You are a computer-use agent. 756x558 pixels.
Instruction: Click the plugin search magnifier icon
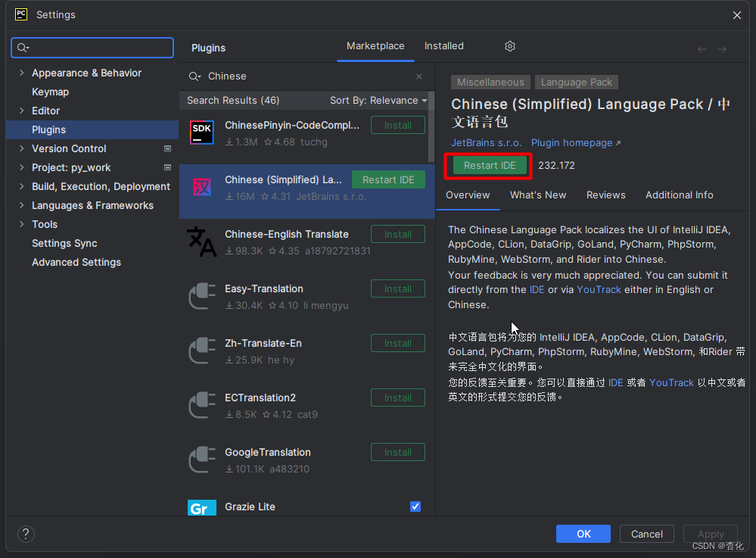(x=194, y=76)
